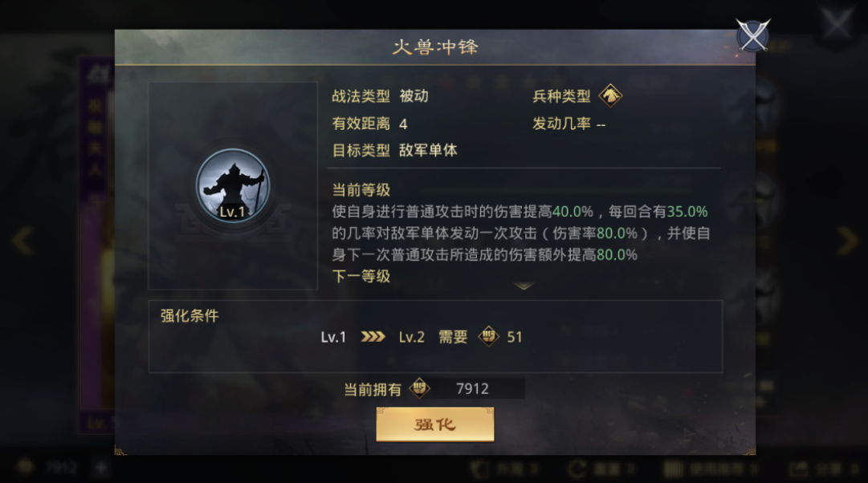Click the plus icon in bottom currency bar
The height and width of the screenshot is (483, 868).
(x=100, y=468)
